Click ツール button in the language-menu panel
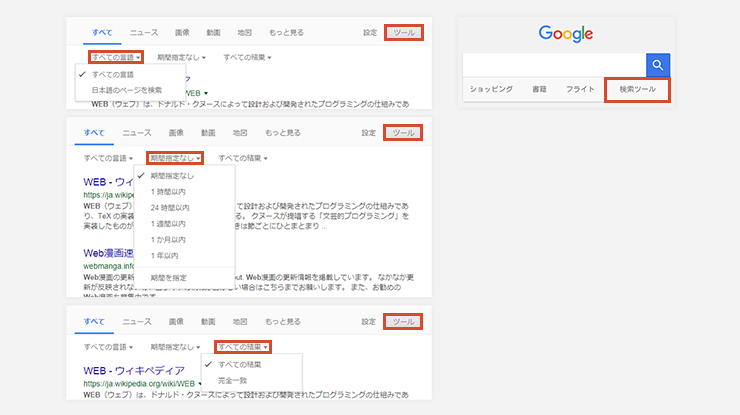 [404, 33]
